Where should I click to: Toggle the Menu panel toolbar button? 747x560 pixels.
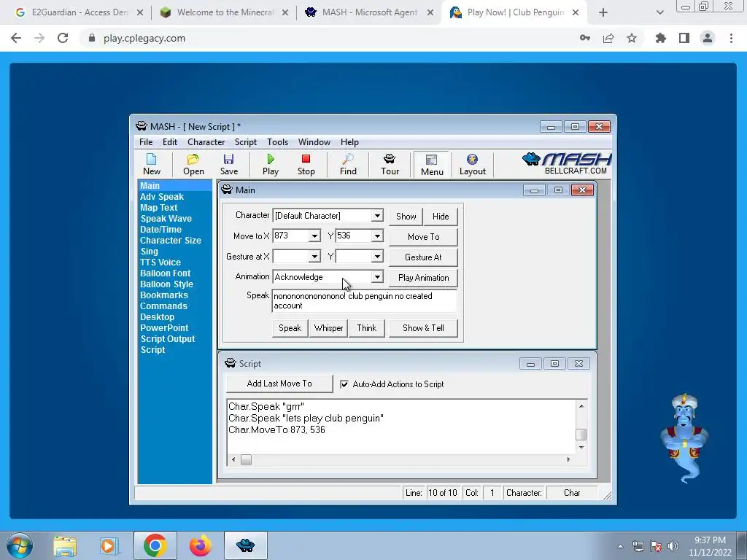(x=432, y=165)
